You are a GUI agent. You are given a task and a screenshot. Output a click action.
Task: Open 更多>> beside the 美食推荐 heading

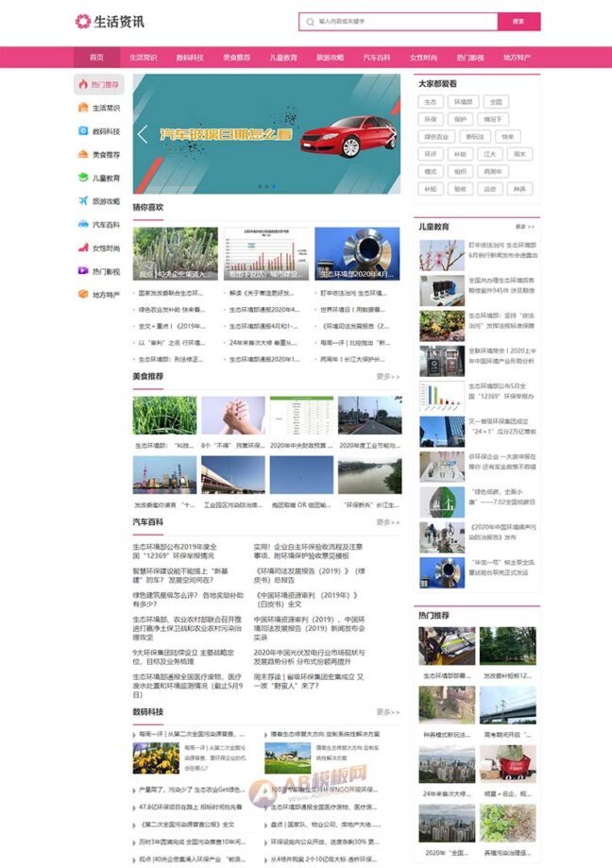(388, 377)
